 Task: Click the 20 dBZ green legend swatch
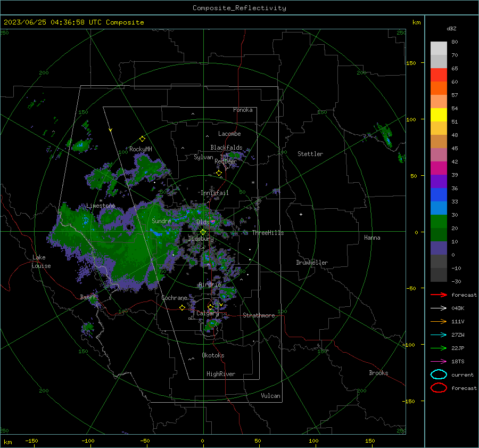click(x=439, y=221)
